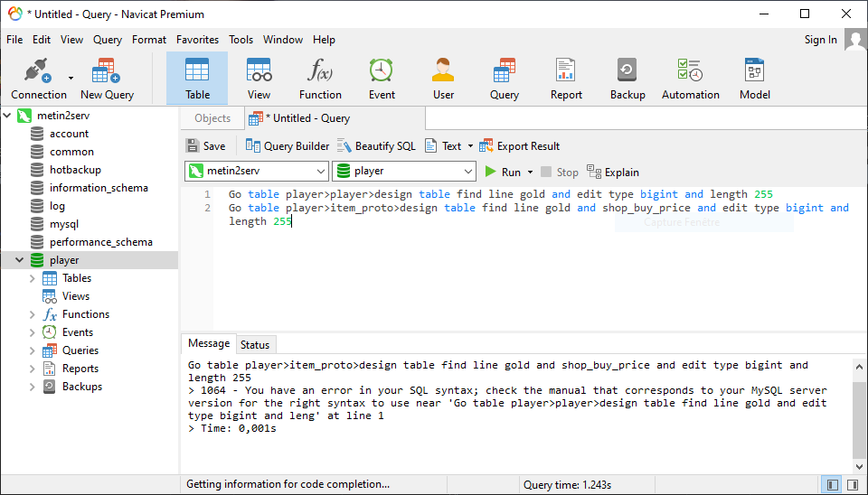The height and width of the screenshot is (495, 868).
Task: Save the query
Action: pyautogui.click(x=206, y=146)
